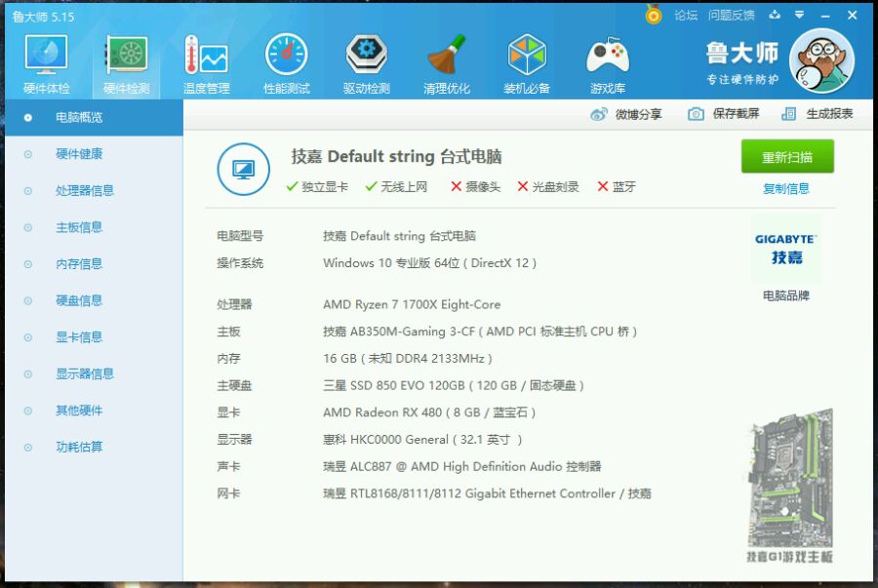Click the 三星 SSD 850 EVO 120GB value

454,385
